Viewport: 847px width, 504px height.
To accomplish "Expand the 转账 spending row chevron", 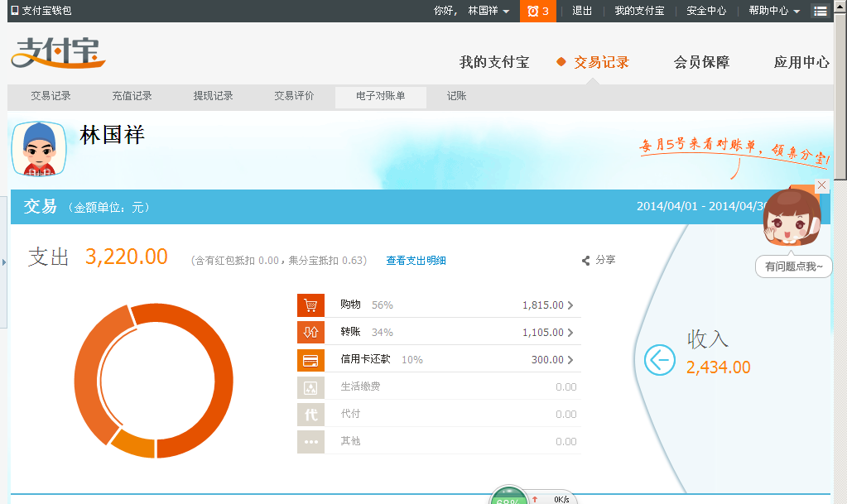I will (x=570, y=333).
